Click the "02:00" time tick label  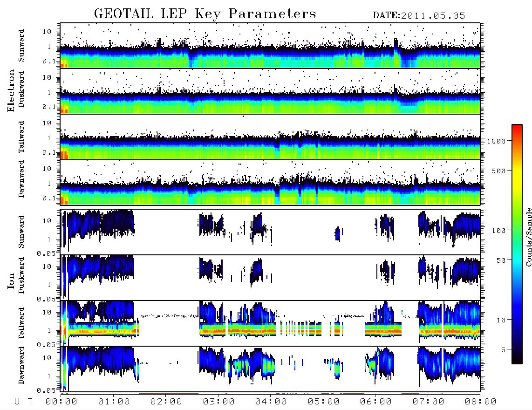pos(166,402)
